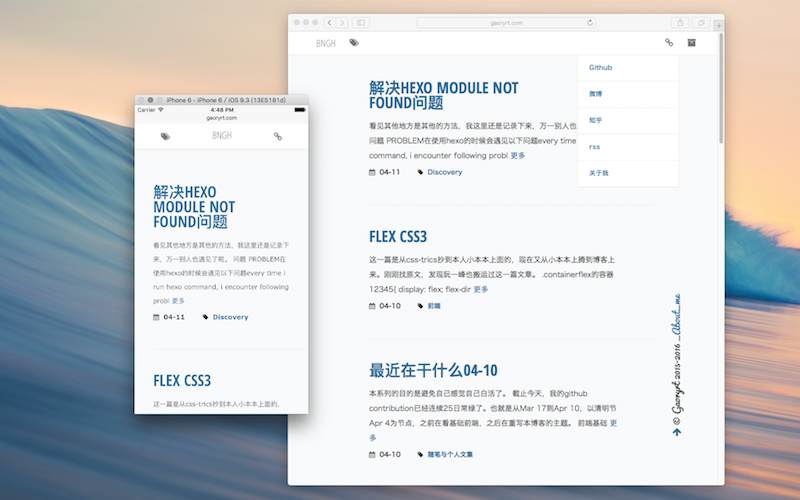Select rss in the links dropdown
This screenshot has height=500, width=800.
(x=594, y=147)
